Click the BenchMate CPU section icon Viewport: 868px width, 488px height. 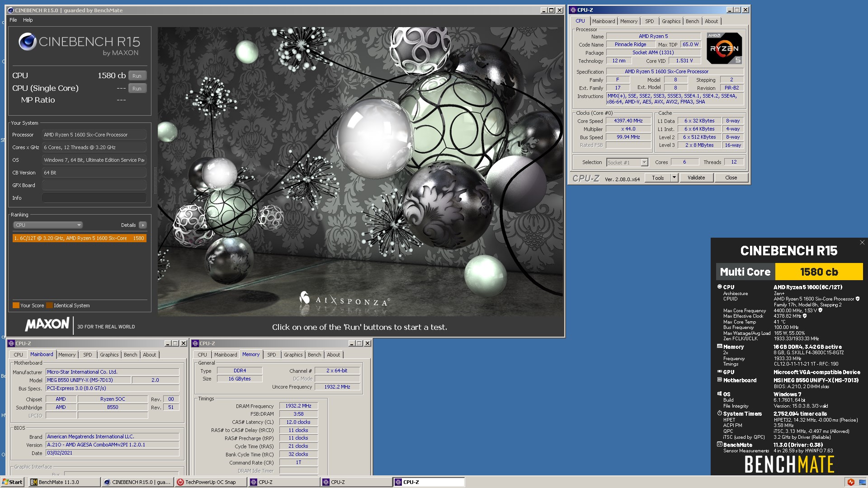click(719, 287)
